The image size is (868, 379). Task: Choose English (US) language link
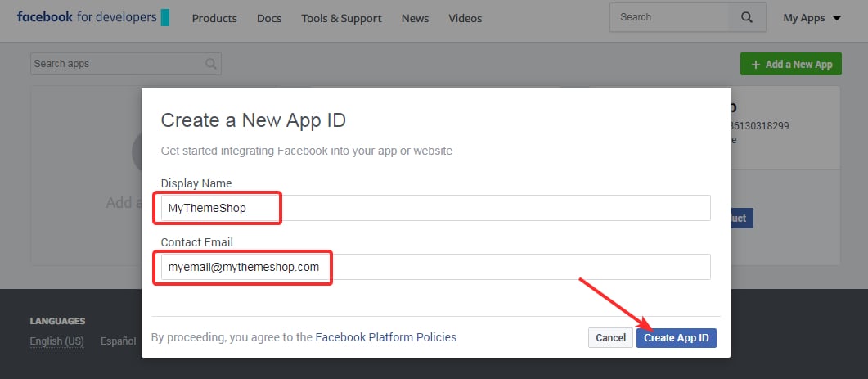point(57,341)
